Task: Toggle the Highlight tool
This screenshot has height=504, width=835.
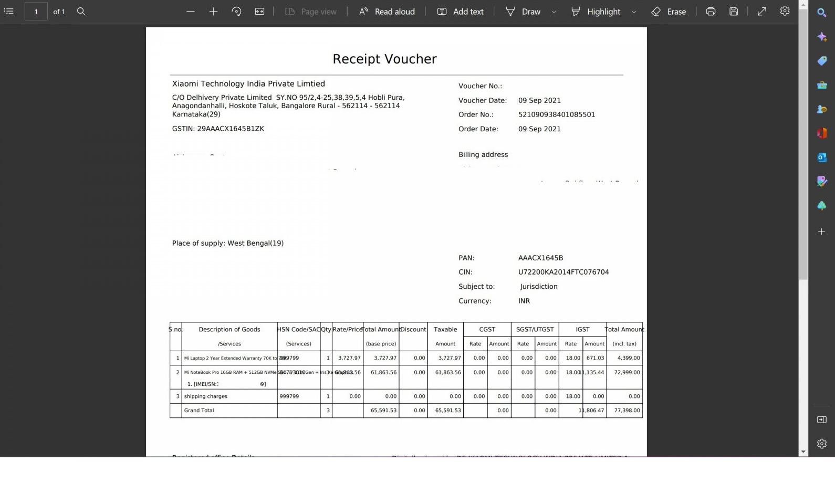Action: pyautogui.click(x=596, y=11)
